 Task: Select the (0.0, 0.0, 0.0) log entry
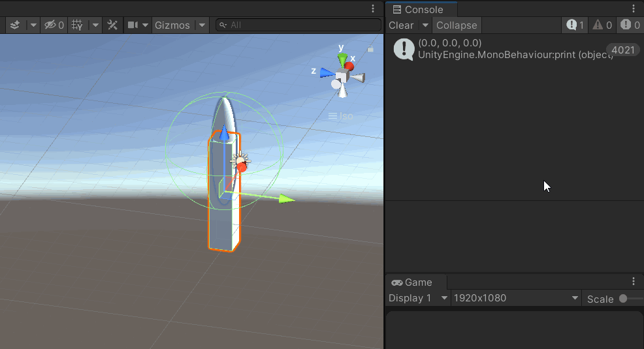click(x=514, y=49)
